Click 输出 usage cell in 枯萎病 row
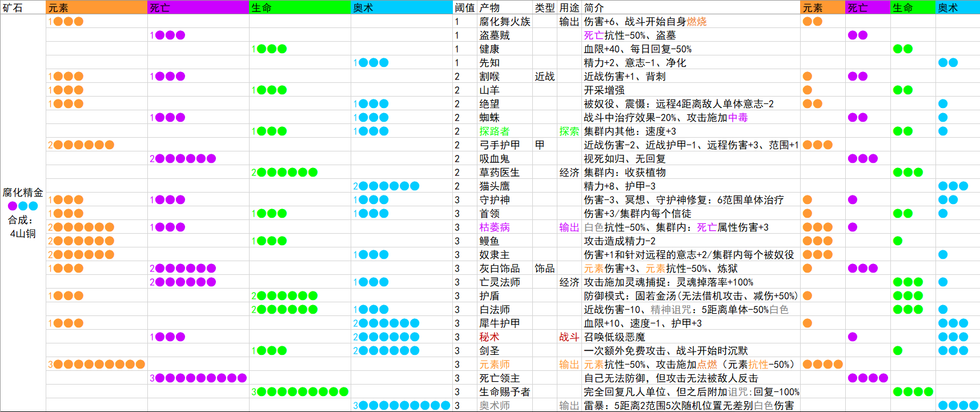Screen dimensions: 980x412 tap(569, 227)
